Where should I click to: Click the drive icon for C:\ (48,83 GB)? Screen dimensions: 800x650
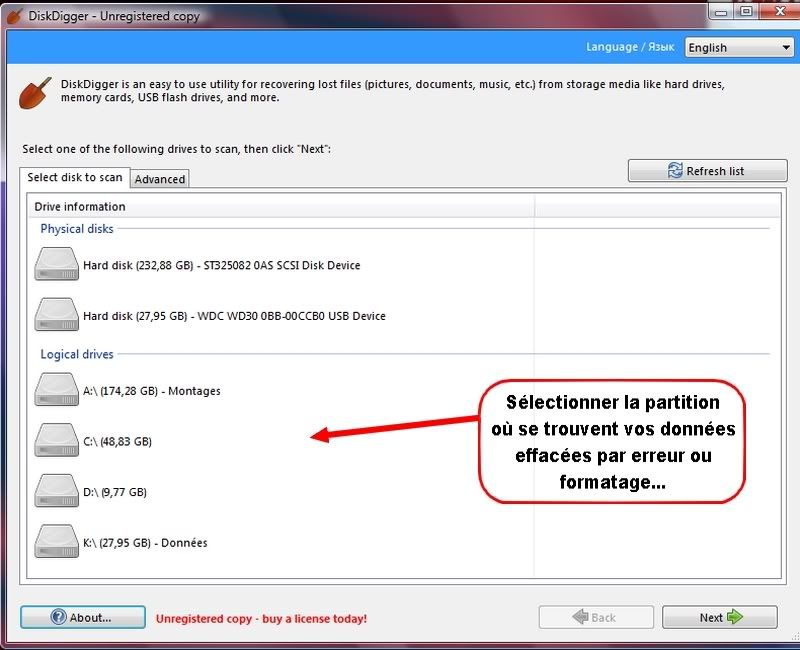(57, 440)
